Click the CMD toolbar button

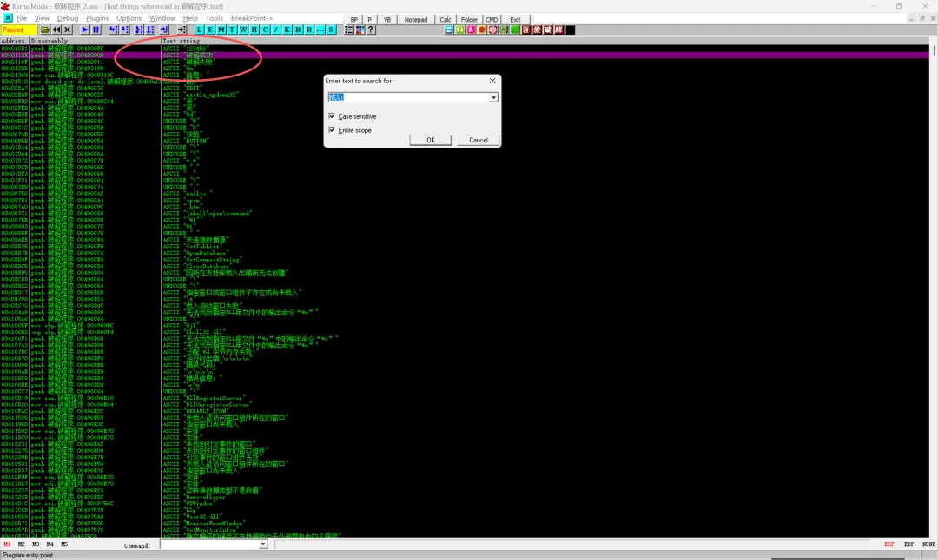pyautogui.click(x=492, y=20)
